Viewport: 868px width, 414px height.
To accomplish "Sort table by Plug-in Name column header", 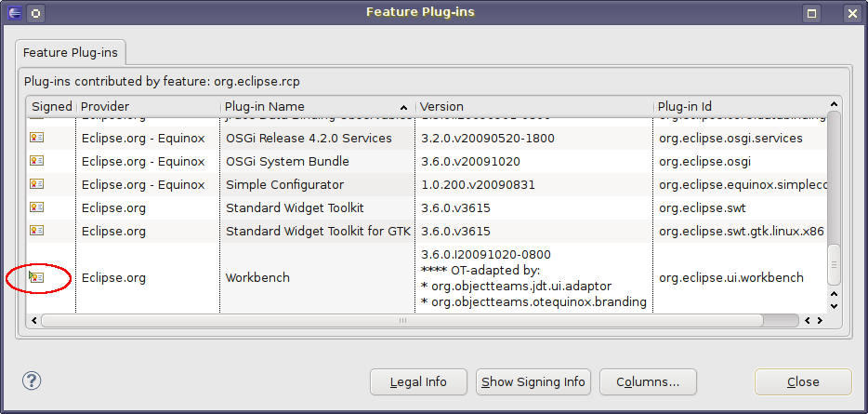I will tap(316, 107).
